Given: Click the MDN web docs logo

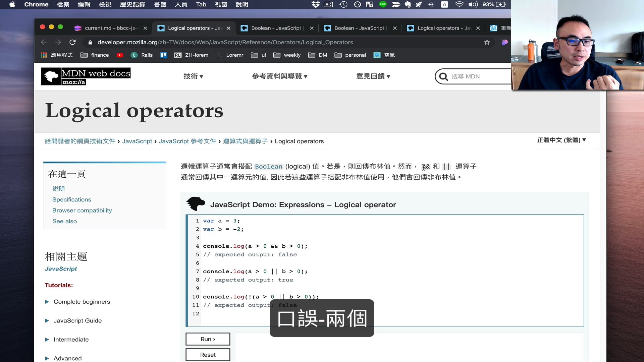Looking at the screenshot, I should tap(86, 76).
